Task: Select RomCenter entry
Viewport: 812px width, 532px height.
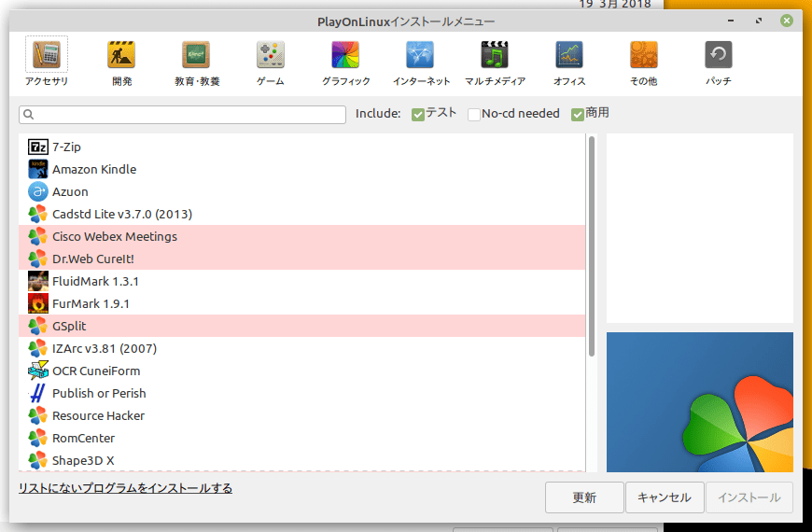Action: pyautogui.click(x=301, y=439)
